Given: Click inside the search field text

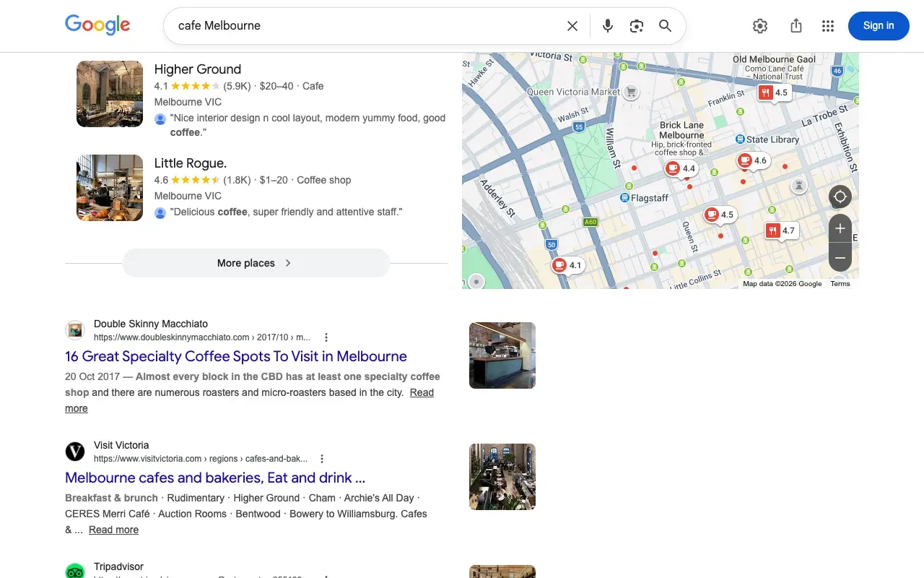Looking at the screenshot, I should pos(219,25).
